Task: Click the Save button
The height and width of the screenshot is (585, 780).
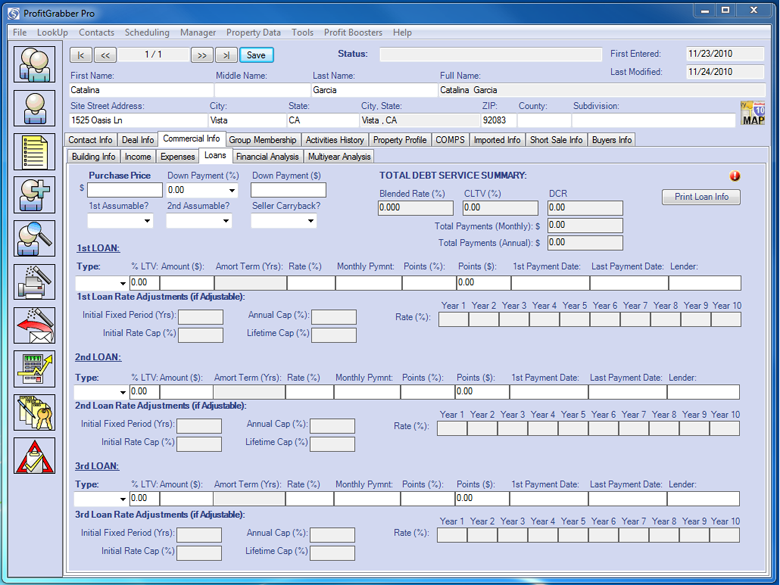Action: tap(256, 55)
